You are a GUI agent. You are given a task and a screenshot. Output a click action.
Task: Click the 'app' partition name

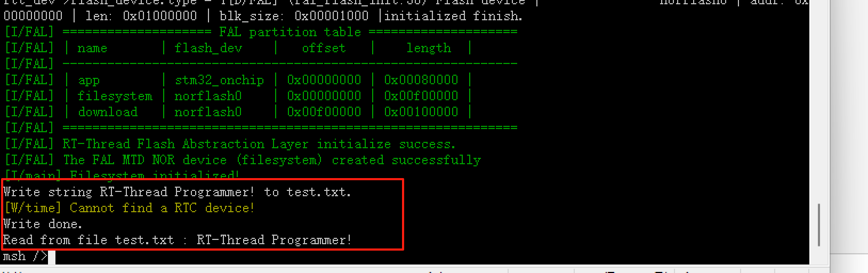[89, 80]
